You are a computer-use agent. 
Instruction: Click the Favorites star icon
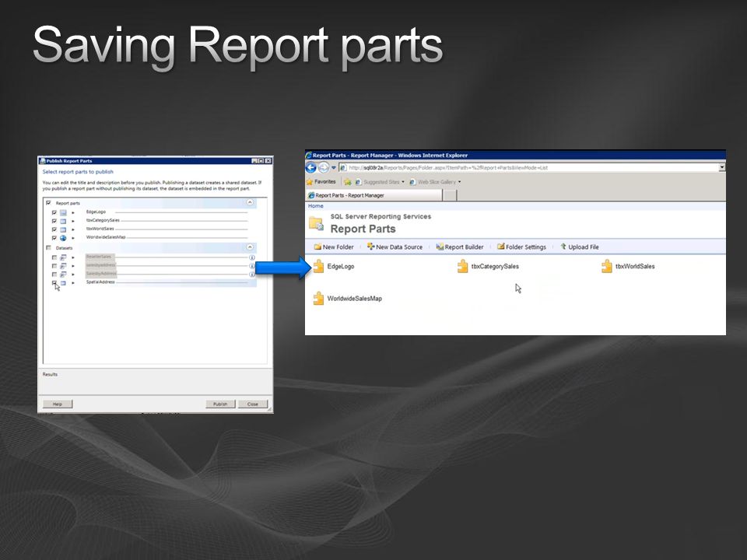(310, 182)
